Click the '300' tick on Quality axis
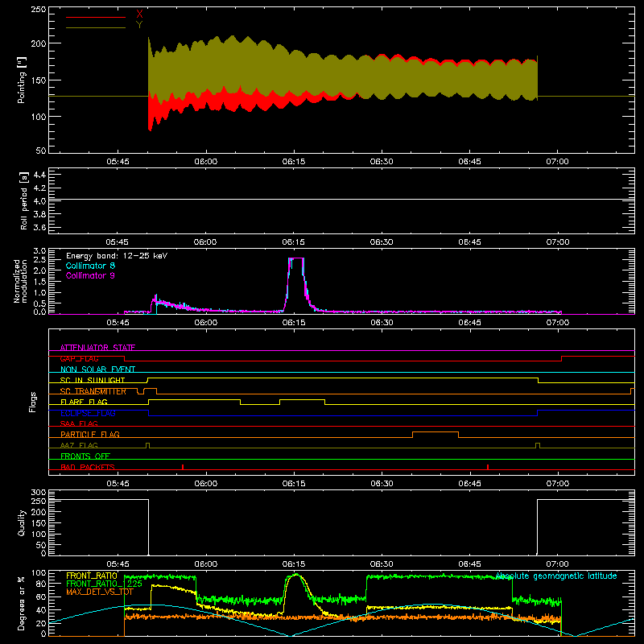 (x=39, y=493)
